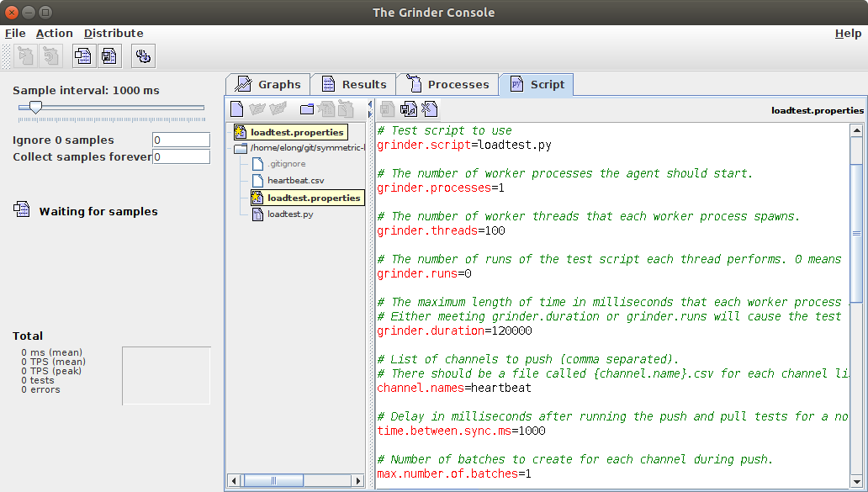Click the Waiting for samples status icon

pos(22,209)
